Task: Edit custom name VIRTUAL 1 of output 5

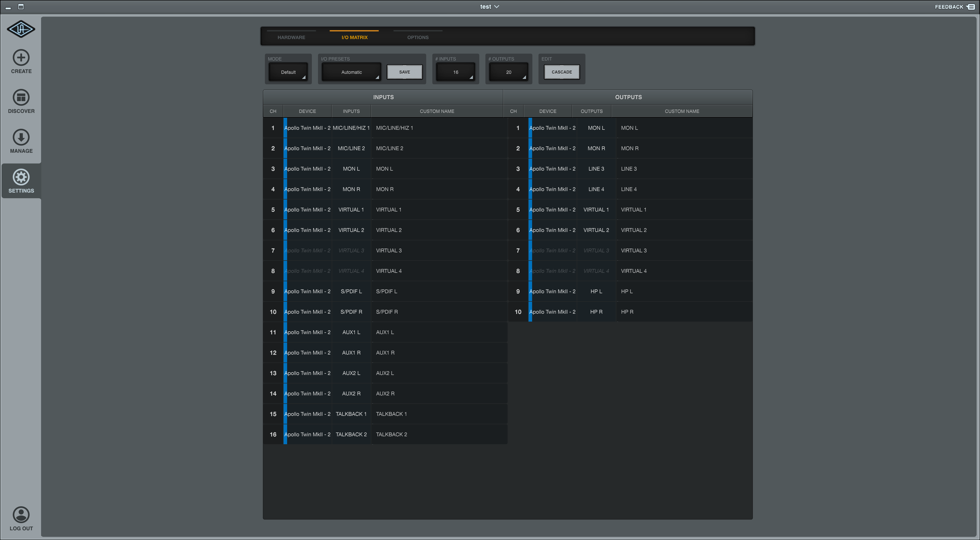Action: (684, 210)
